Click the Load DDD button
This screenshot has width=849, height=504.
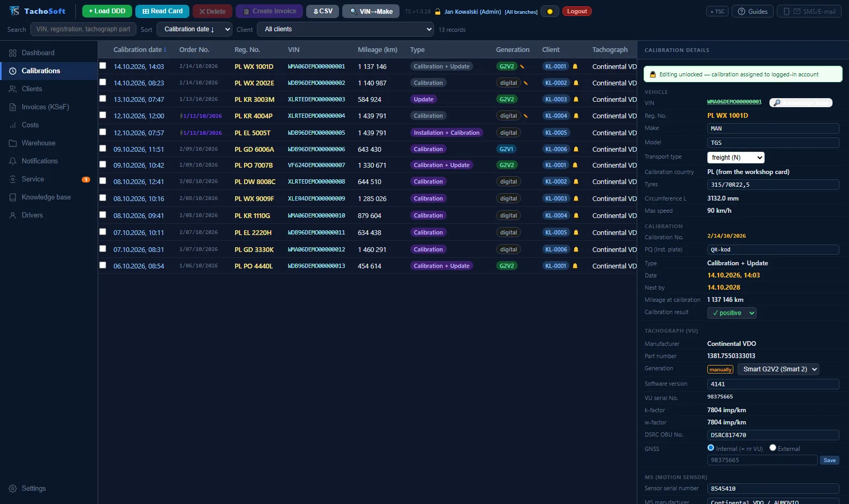coord(107,11)
